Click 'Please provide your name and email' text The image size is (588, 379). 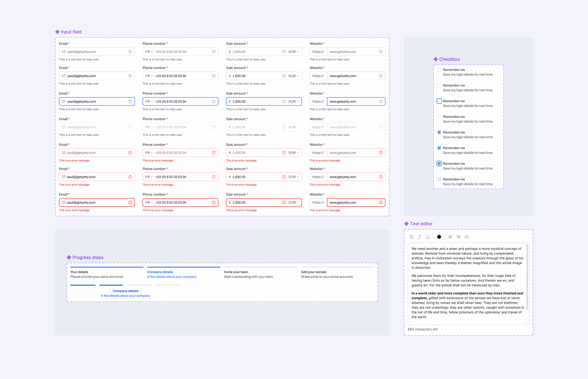[x=96, y=277]
